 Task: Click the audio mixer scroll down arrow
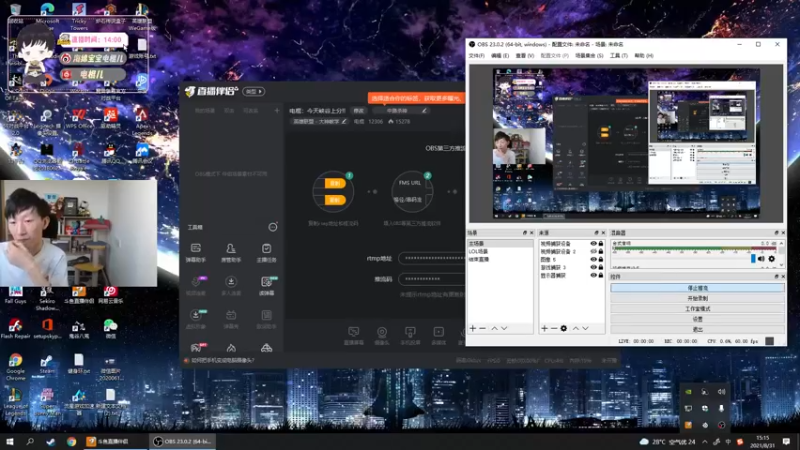click(x=781, y=265)
